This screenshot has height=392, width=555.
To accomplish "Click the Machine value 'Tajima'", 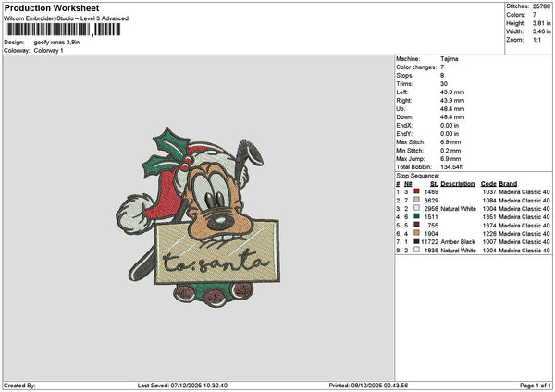I will tap(450, 59).
